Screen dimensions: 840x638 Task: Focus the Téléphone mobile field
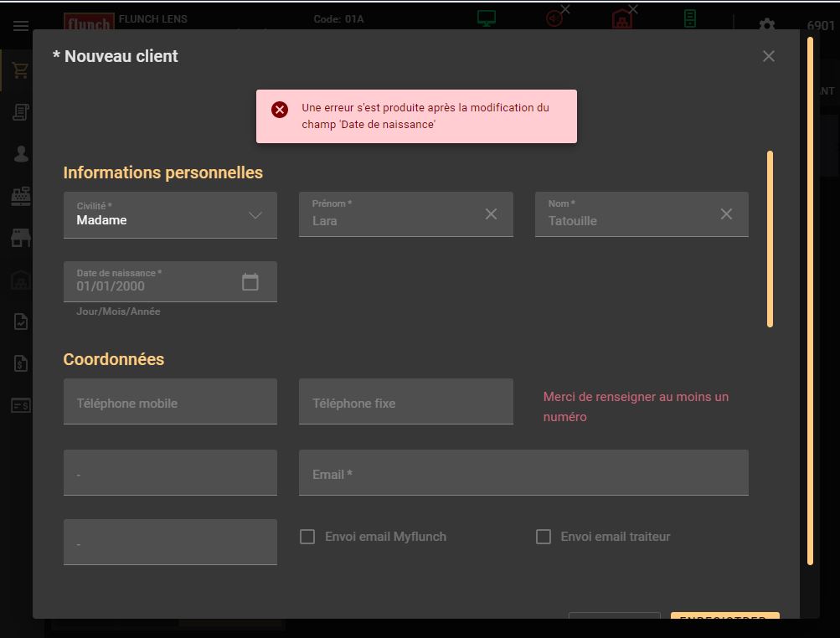[x=170, y=402]
